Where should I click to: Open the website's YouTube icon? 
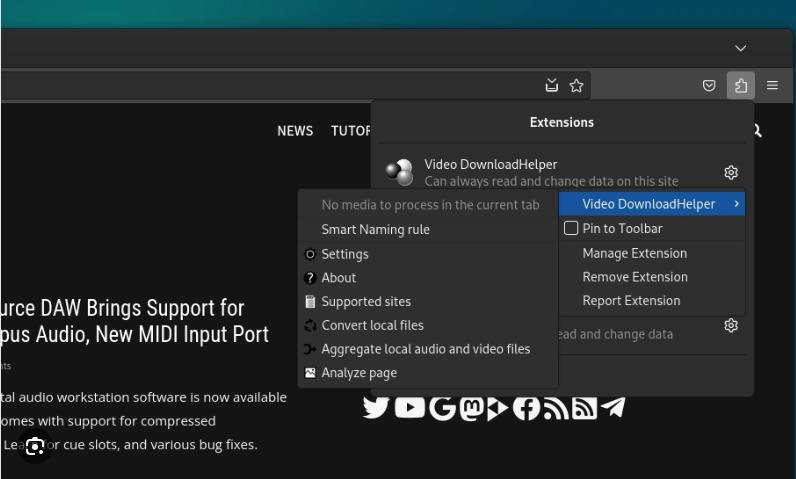(x=410, y=407)
